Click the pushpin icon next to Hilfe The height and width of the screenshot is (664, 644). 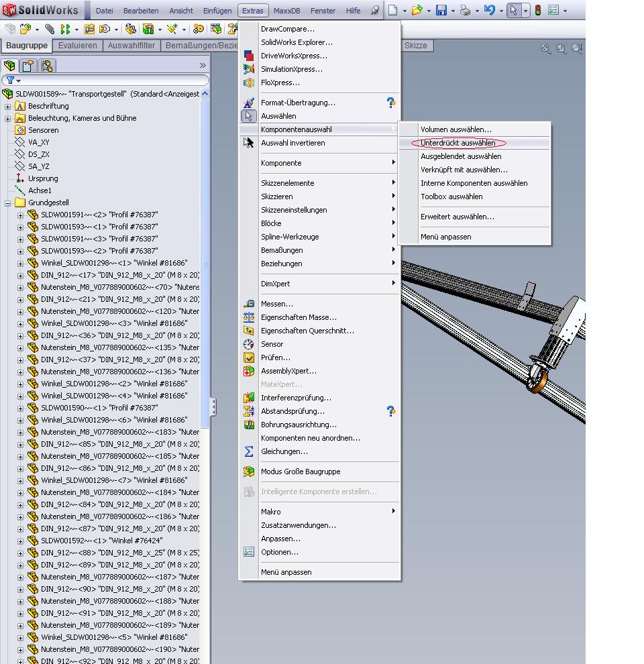click(374, 10)
